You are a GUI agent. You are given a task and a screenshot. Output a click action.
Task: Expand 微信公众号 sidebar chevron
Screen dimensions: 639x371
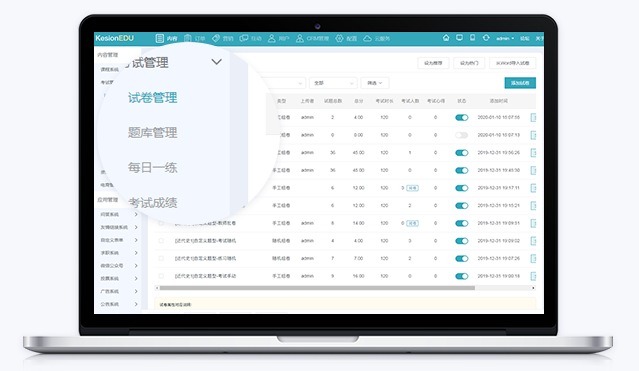pos(136,265)
